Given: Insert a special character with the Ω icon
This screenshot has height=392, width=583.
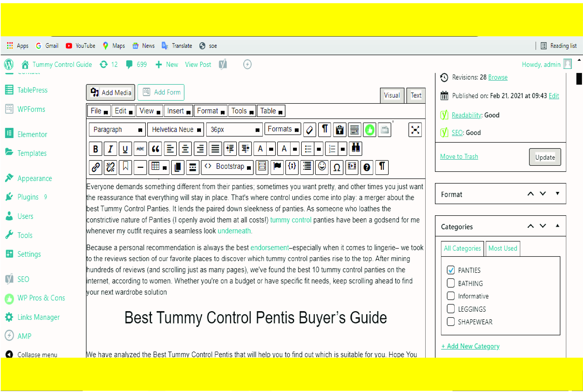Looking at the screenshot, I should (x=337, y=167).
